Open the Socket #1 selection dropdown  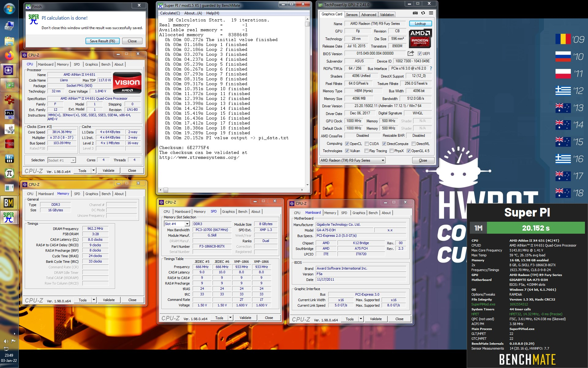[62, 160]
